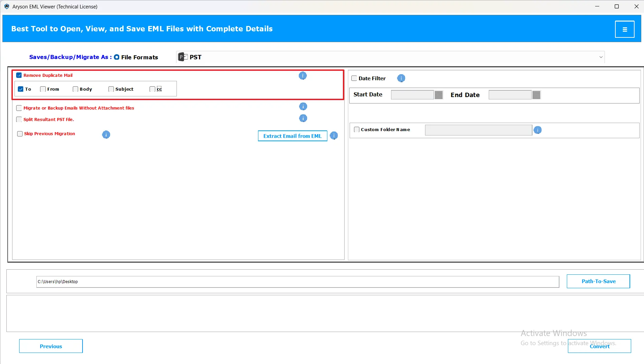Click the destination path text field
This screenshot has height=364, width=644.
click(297, 282)
